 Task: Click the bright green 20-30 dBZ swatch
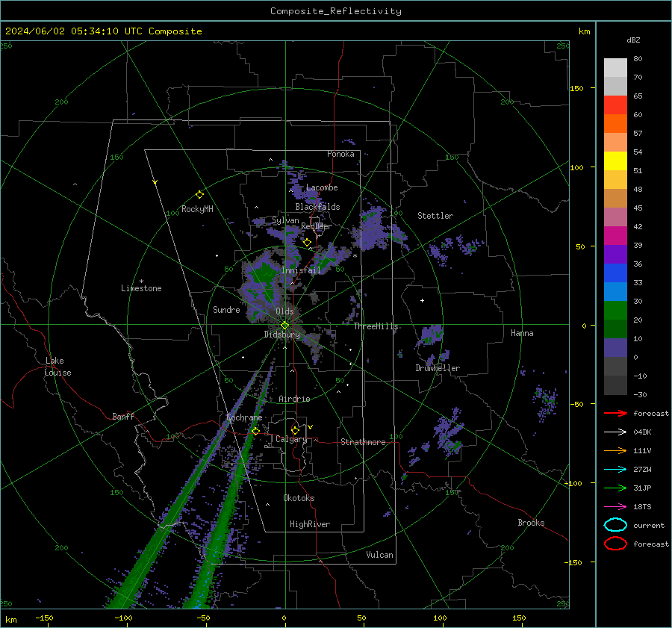pos(615,311)
